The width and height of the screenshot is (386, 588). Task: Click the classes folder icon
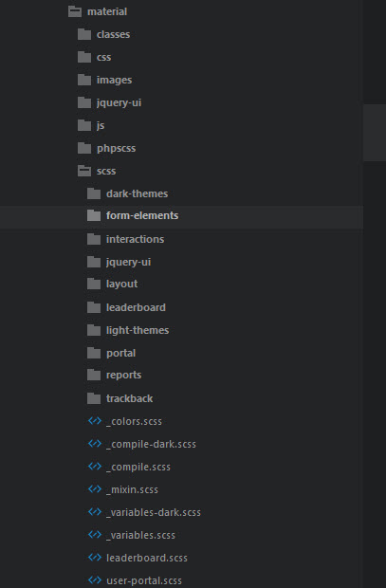point(84,34)
